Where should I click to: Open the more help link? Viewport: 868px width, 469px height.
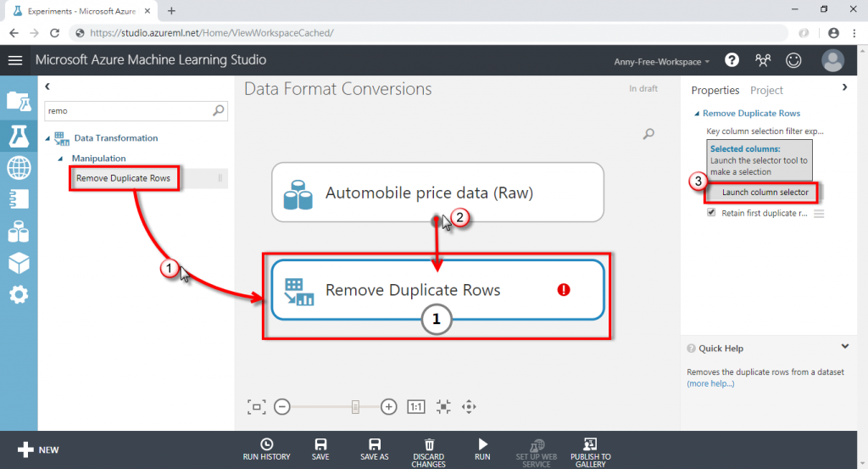pyautogui.click(x=711, y=383)
